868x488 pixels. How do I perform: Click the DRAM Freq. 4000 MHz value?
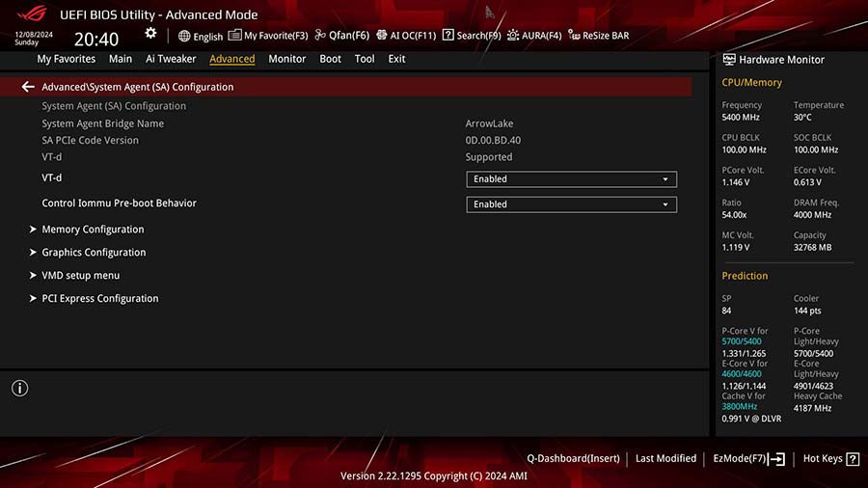(813, 215)
